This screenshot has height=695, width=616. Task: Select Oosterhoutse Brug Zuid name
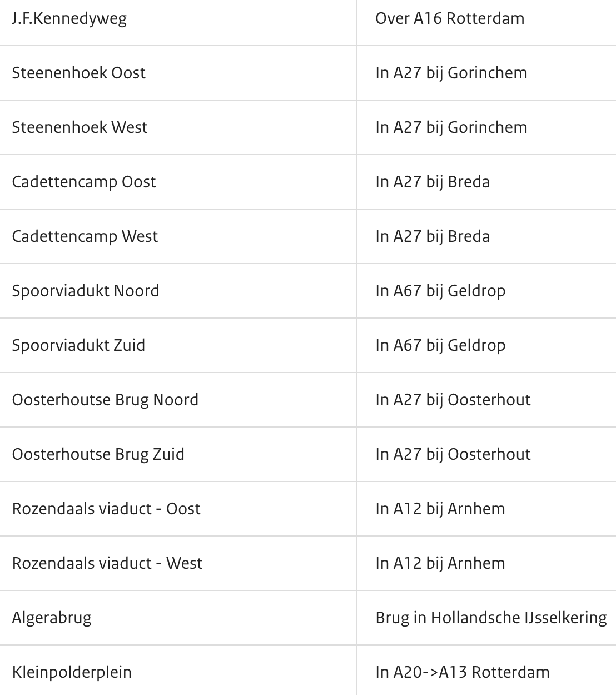point(98,454)
